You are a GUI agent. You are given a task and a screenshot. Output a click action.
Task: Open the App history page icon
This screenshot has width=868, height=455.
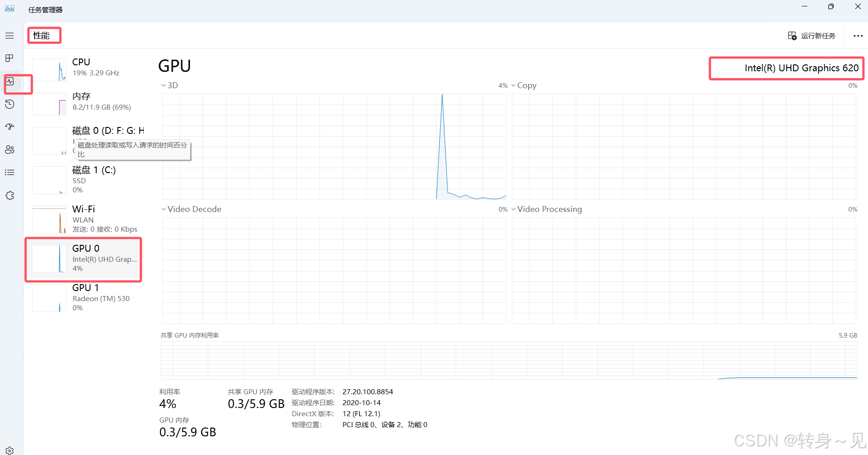coord(10,104)
